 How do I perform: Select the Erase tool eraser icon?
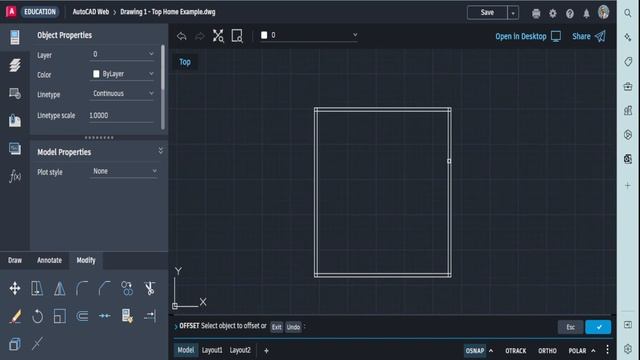tap(15, 316)
